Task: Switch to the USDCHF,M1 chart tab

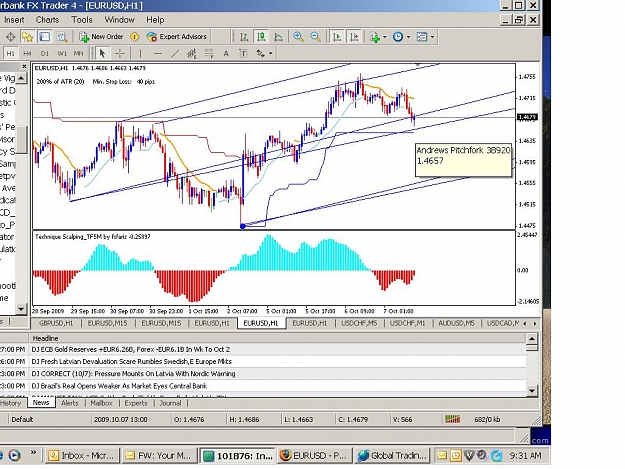Action: coord(408,323)
